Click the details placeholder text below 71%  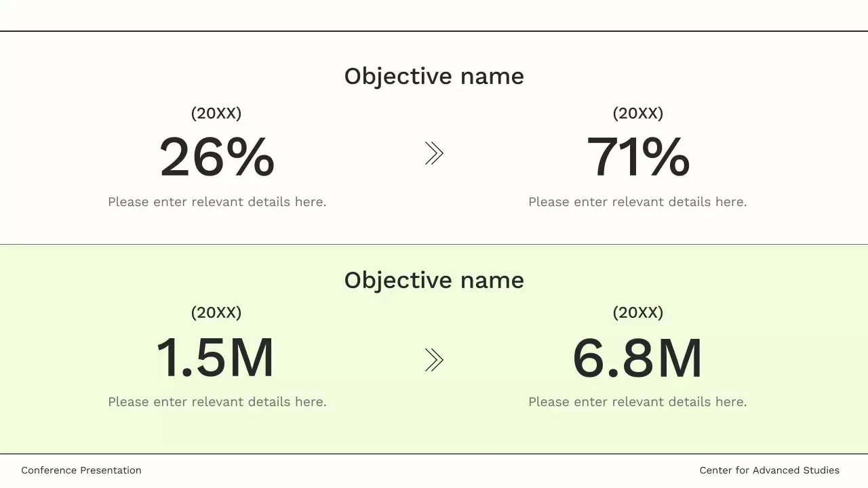click(637, 202)
